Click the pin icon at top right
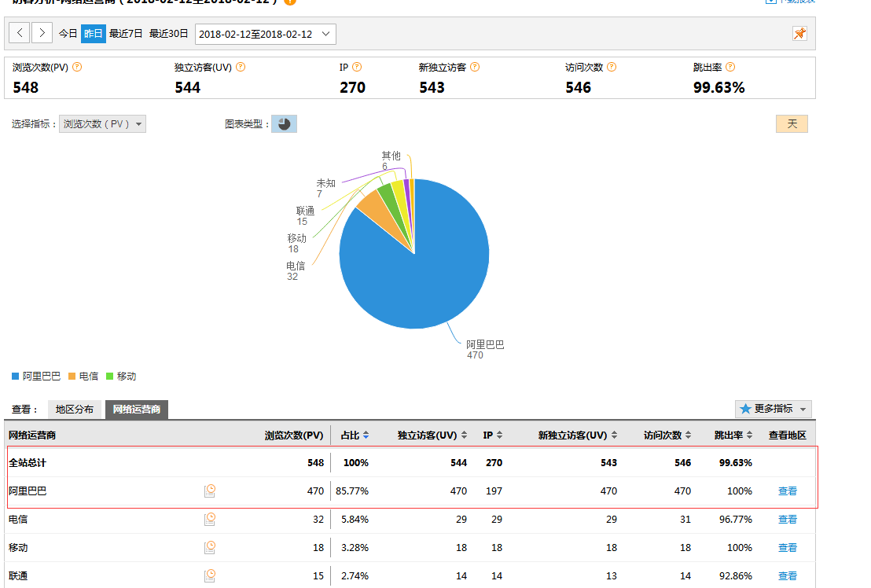The image size is (871, 588). 799,34
